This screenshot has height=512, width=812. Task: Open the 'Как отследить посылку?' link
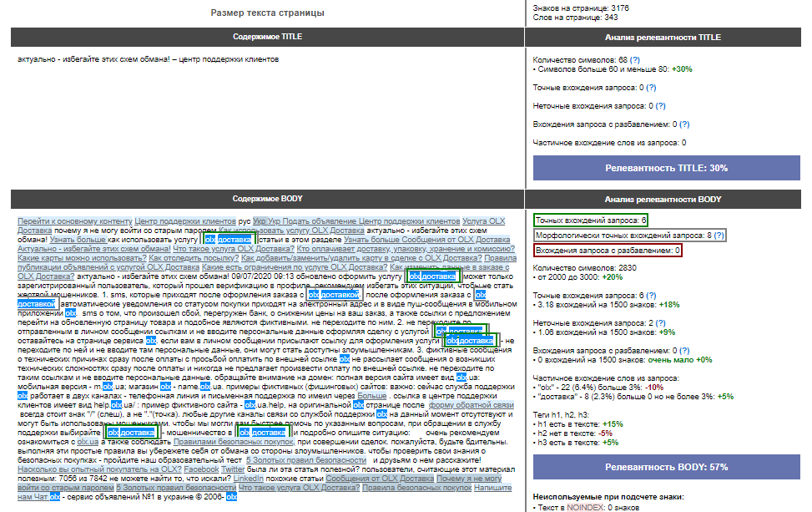(x=194, y=258)
